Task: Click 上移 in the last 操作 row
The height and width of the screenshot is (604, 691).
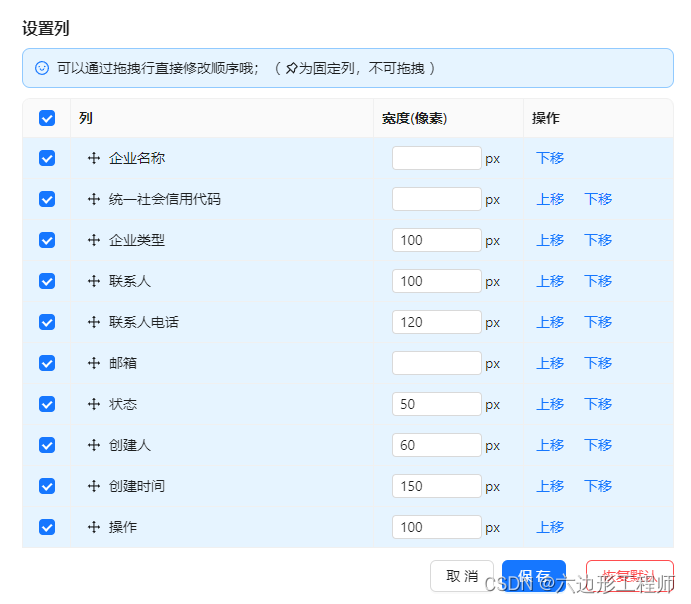Action: 550,526
